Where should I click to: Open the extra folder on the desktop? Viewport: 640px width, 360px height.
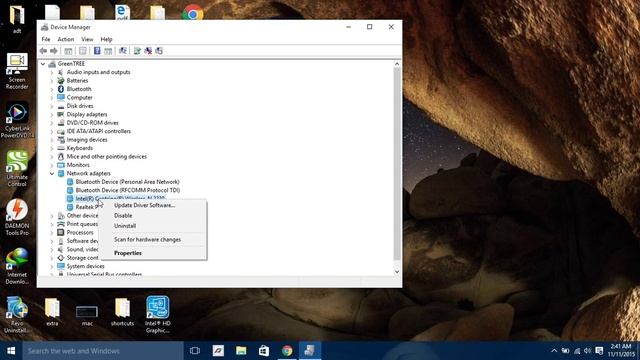coord(52,312)
